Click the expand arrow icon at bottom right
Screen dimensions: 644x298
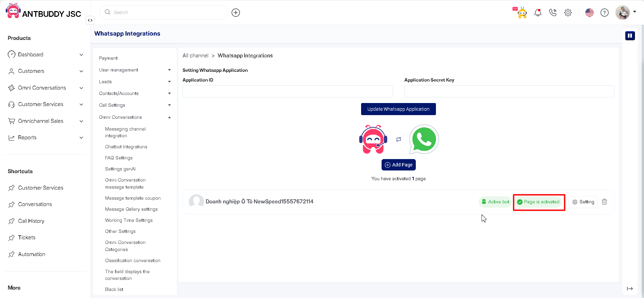pyautogui.click(x=630, y=289)
